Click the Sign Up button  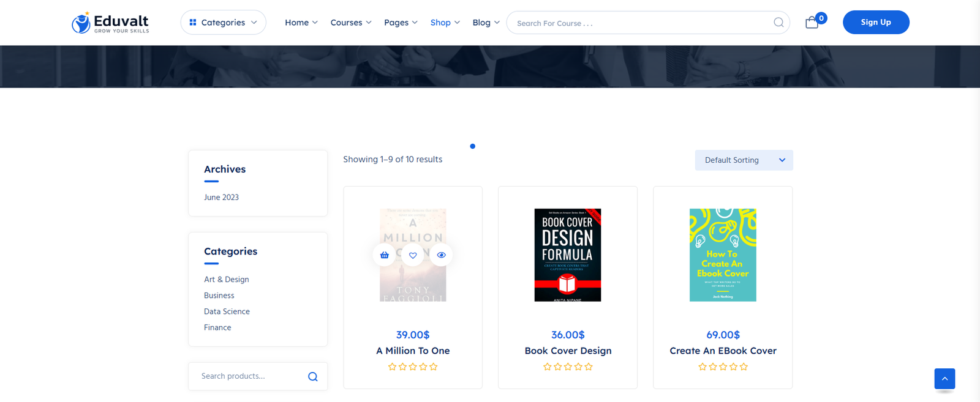click(x=875, y=23)
